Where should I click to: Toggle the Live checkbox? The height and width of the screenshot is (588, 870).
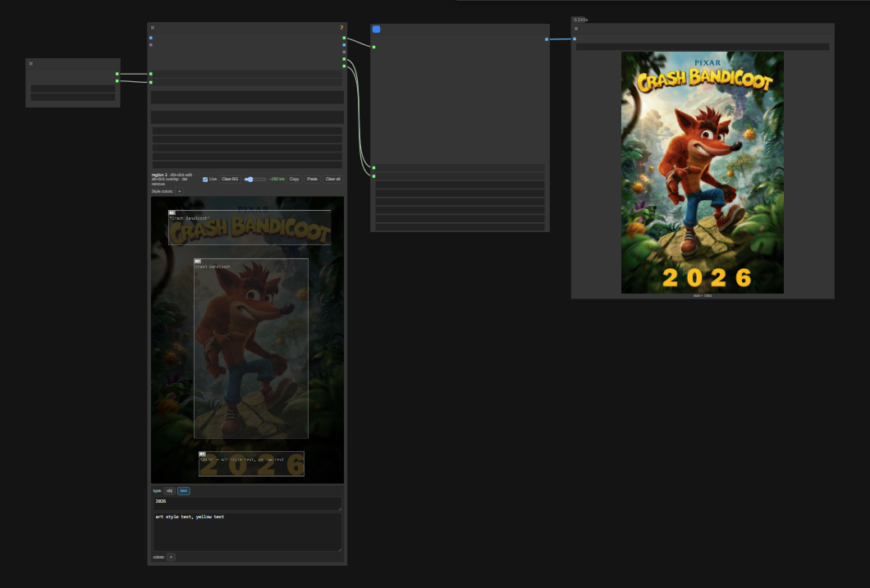(x=205, y=180)
